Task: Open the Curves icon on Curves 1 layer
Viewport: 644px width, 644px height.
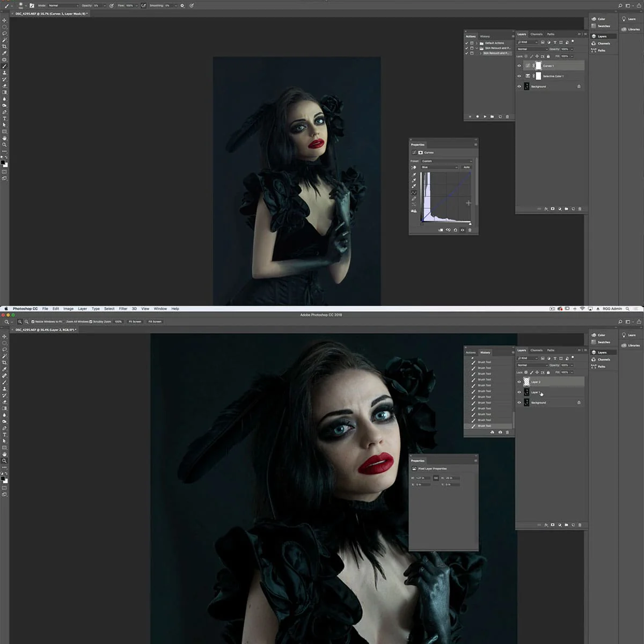Action: [x=528, y=65]
